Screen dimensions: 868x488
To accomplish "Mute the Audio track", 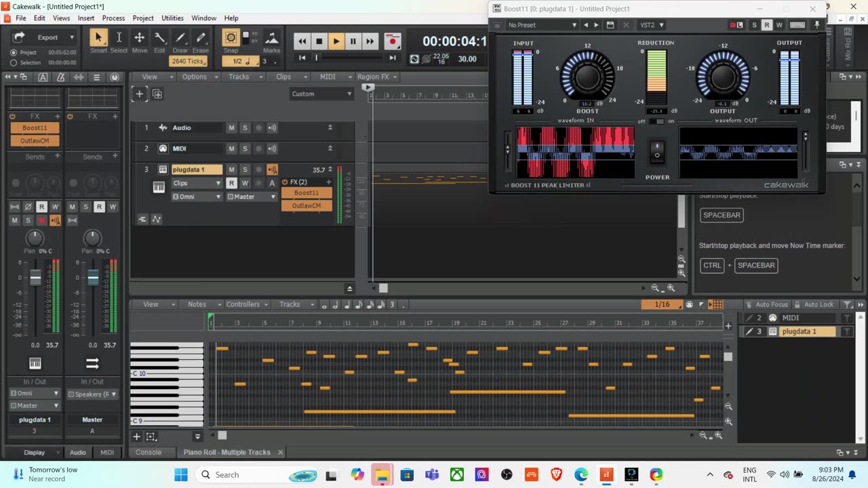I will 231,127.
